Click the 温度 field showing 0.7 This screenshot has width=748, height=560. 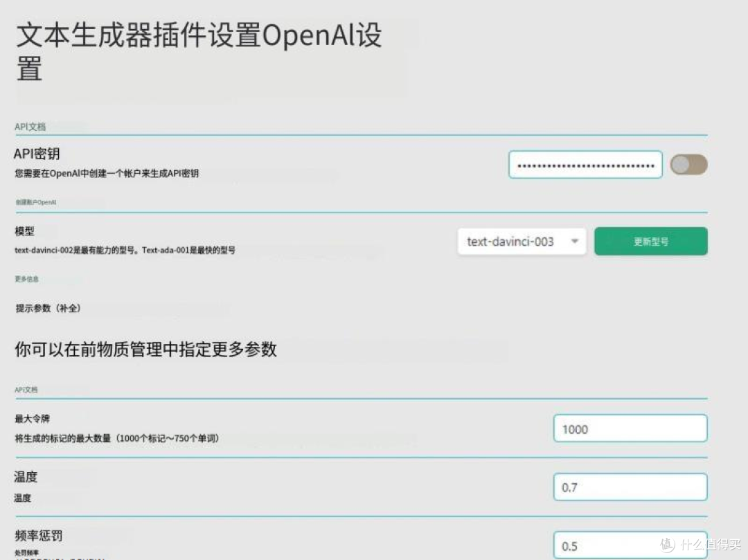[630, 487]
